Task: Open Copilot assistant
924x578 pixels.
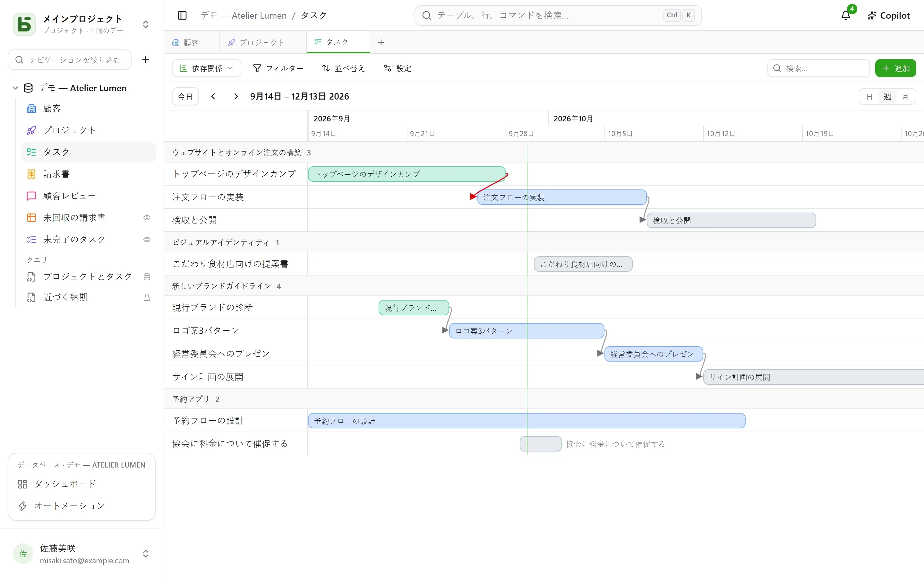Action: point(888,15)
